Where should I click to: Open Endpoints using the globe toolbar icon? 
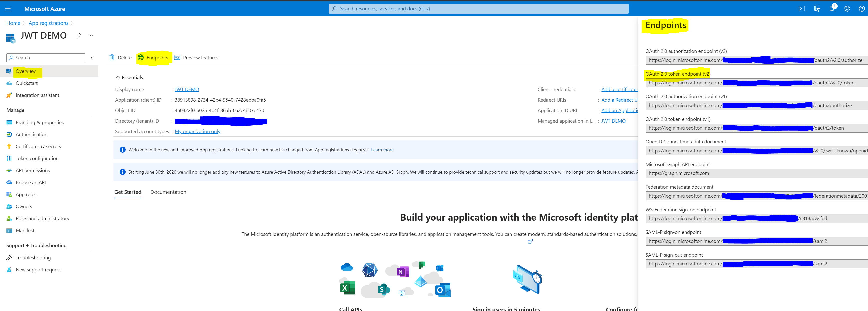(x=141, y=58)
